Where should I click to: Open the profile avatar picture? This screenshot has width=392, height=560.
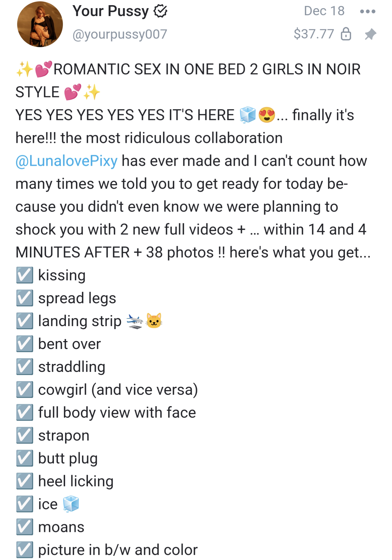40,24
